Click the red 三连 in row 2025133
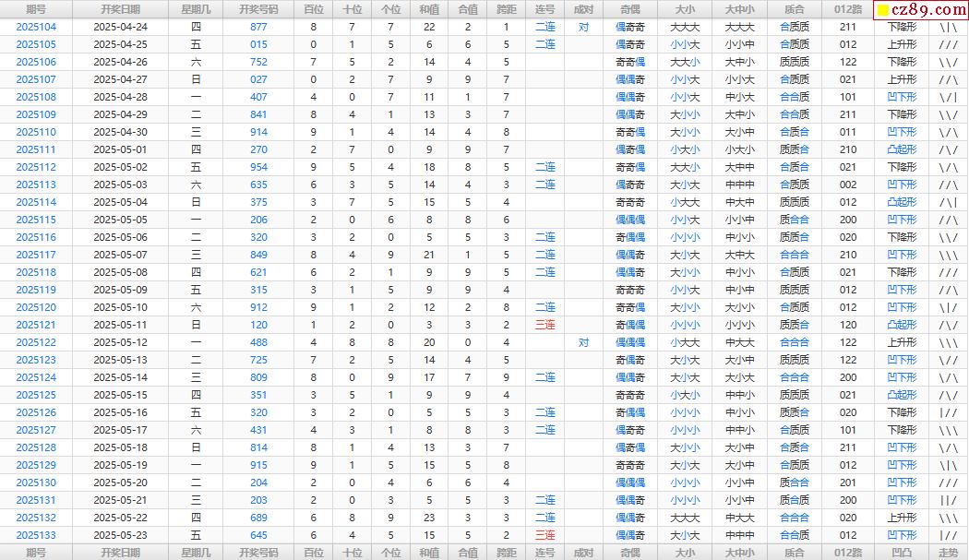Viewport: 969px width, 560px height. (x=545, y=535)
